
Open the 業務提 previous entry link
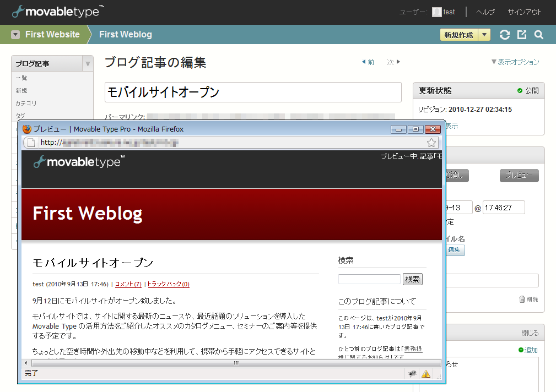(x=413, y=349)
